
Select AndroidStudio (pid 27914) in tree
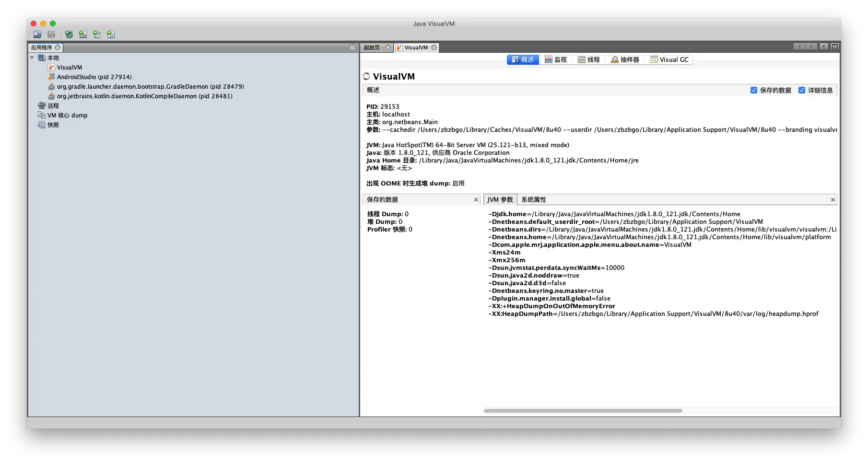click(94, 77)
